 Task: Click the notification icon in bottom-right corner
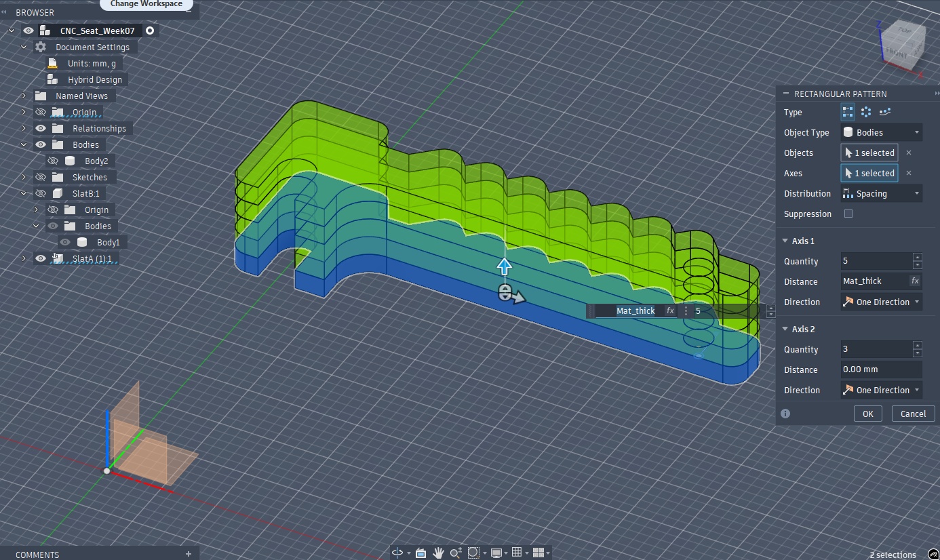click(933, 554)
